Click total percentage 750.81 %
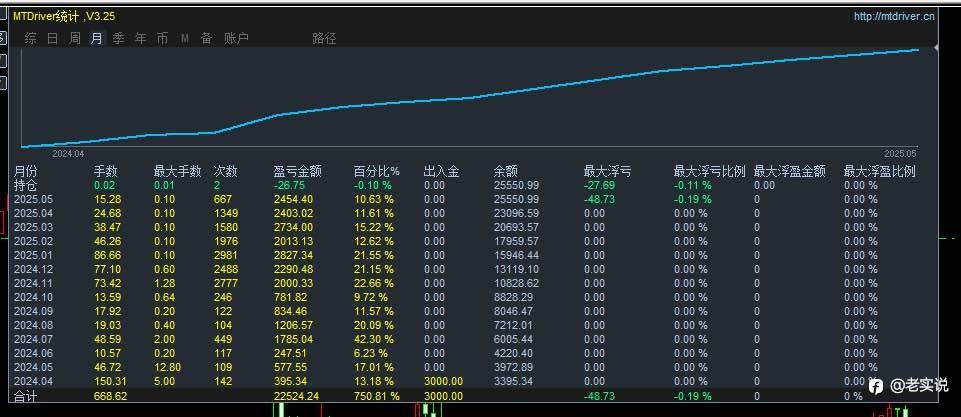 (376, 397)
